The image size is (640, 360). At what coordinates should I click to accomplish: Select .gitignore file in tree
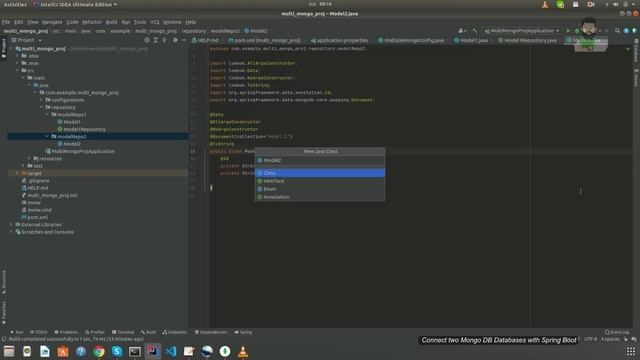pyautogui.click(x=36, y=181)
